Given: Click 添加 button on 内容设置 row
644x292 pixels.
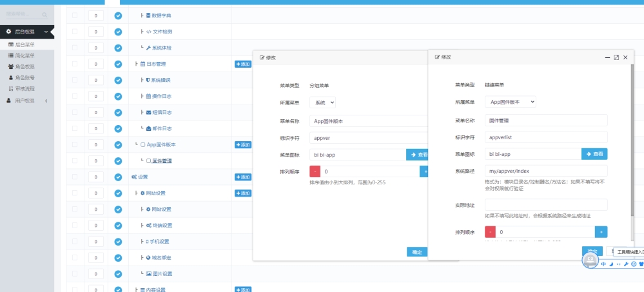Looking at the screenshot, I should (x=243, y=289).
